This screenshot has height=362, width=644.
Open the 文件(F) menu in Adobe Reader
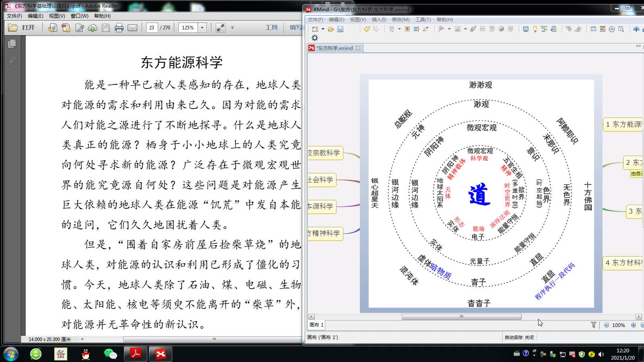point(14,16)
